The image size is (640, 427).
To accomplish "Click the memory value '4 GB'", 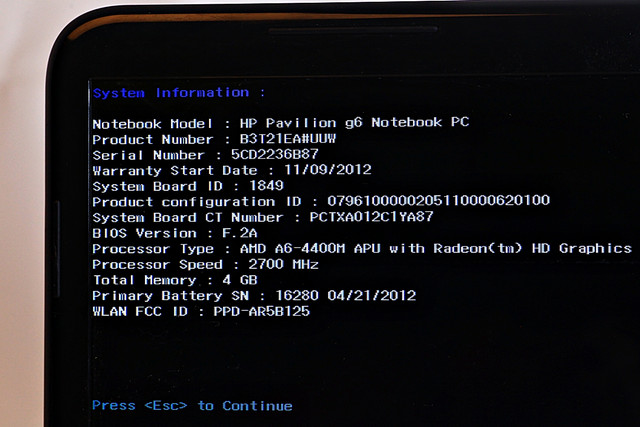I will (240, 280).
